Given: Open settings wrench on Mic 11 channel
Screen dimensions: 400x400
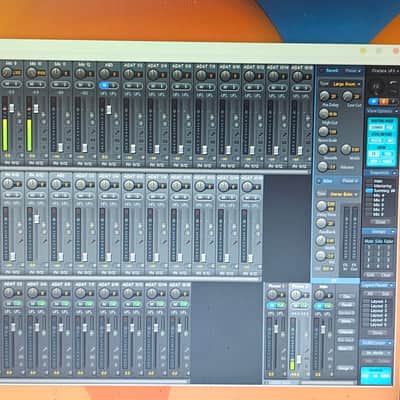Looking at the screenshot, I should click(x=68, y=130).
